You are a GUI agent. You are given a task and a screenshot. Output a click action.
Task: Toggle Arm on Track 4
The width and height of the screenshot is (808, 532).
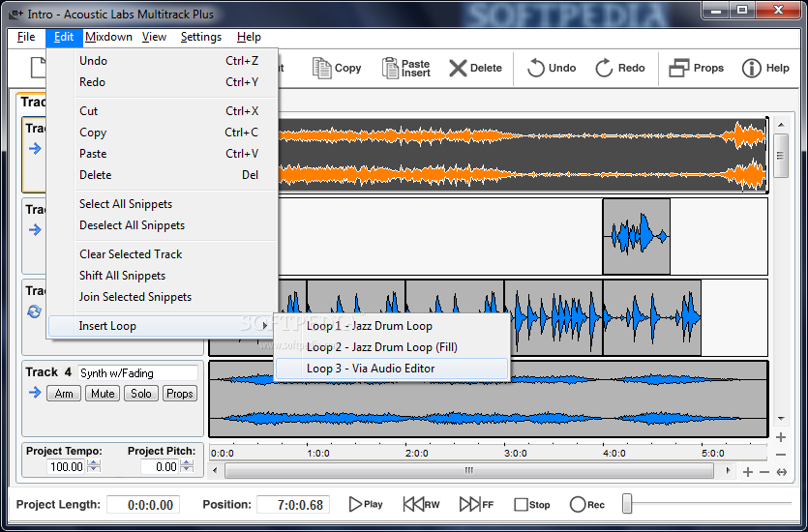click(64, 394)
